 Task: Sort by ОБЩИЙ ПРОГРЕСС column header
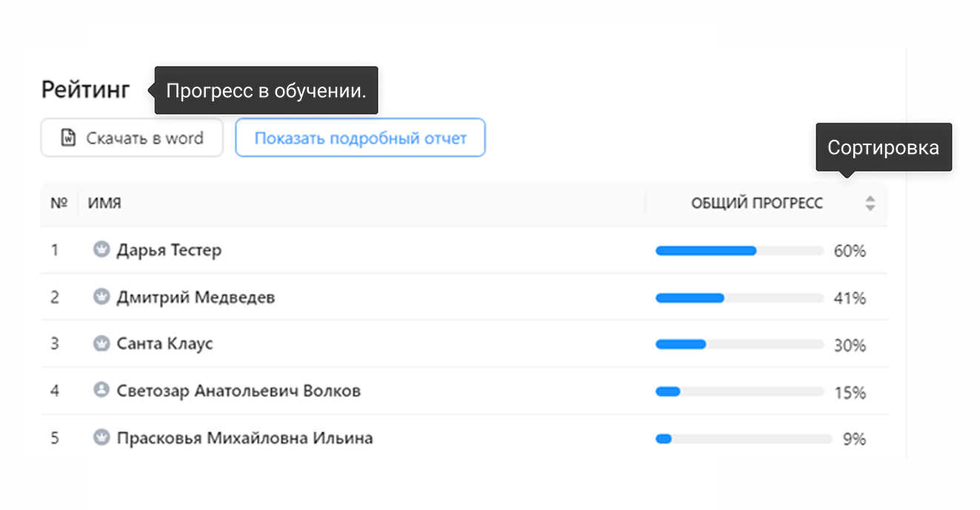point(757,203)
